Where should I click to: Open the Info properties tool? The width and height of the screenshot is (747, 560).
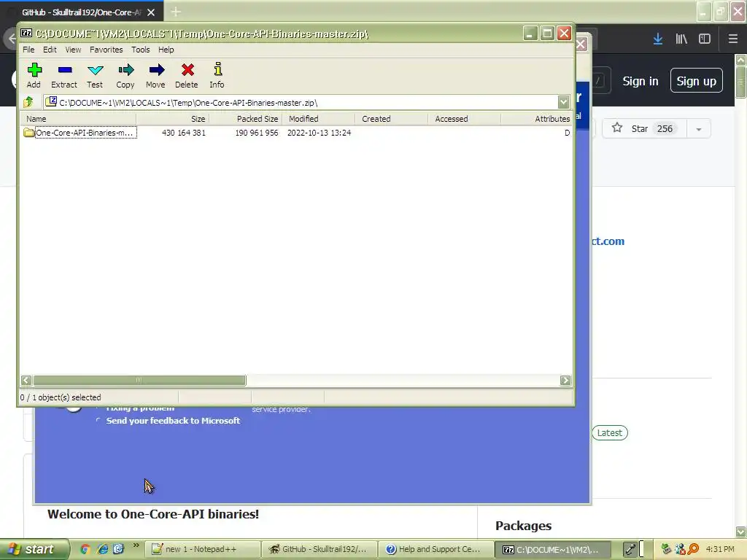pos(217,75)
